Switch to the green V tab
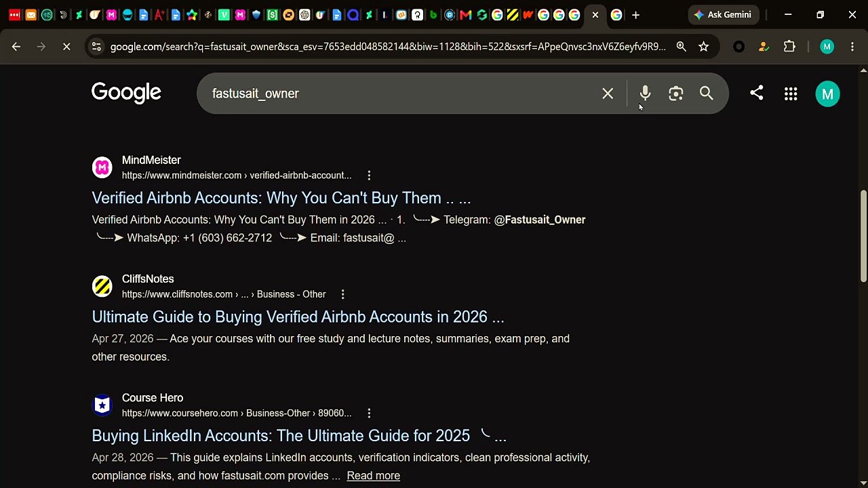 224,15
